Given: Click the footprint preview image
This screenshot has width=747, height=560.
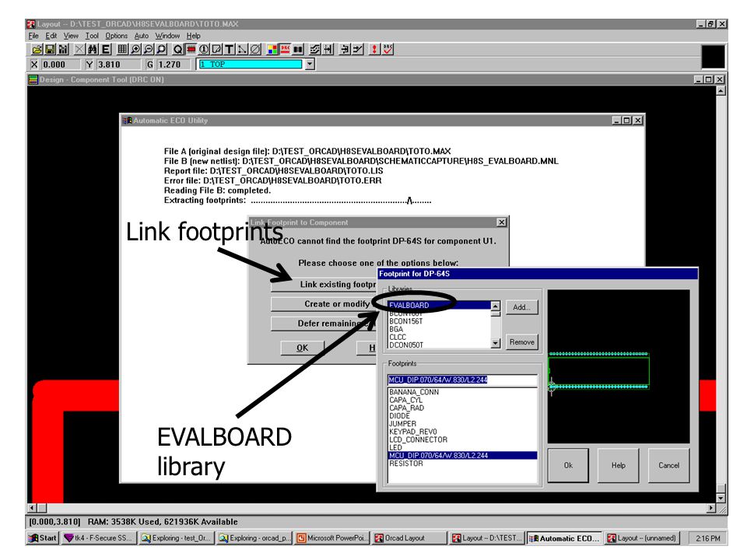Looking at the screenshot, I should click(x=619, y=366).
